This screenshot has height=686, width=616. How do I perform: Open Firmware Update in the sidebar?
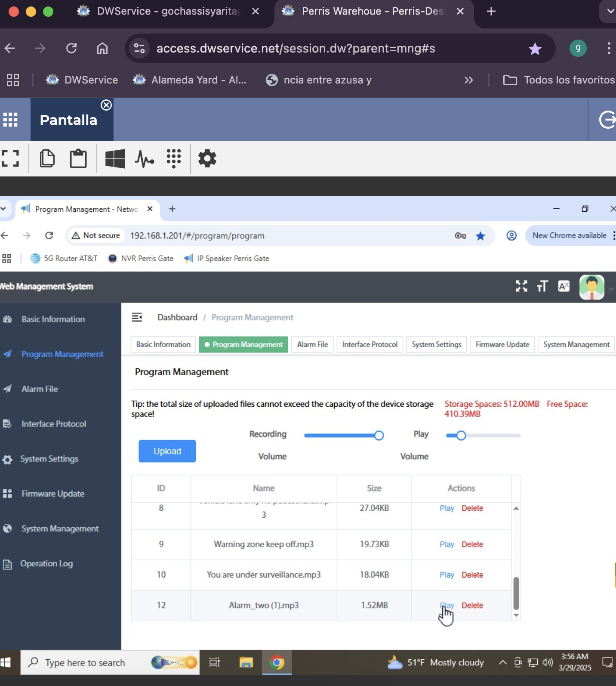53,494
